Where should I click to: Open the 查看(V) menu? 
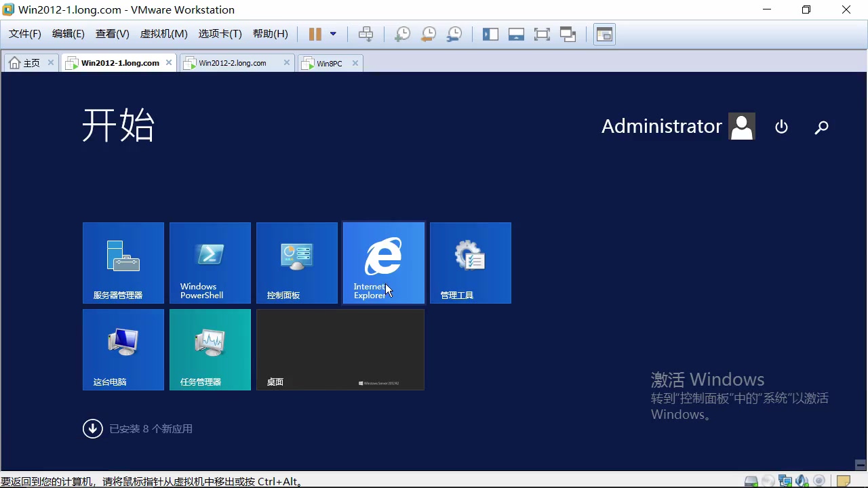(113, 34)
